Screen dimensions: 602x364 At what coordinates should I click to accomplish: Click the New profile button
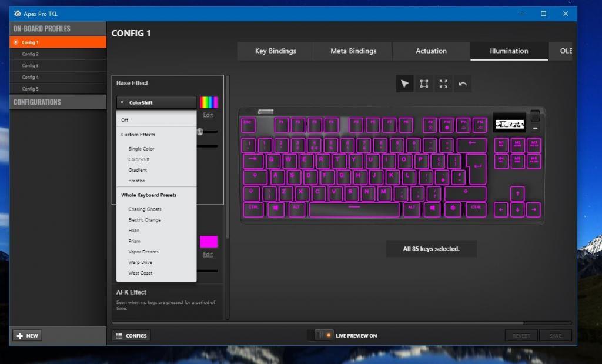[27, 336]
